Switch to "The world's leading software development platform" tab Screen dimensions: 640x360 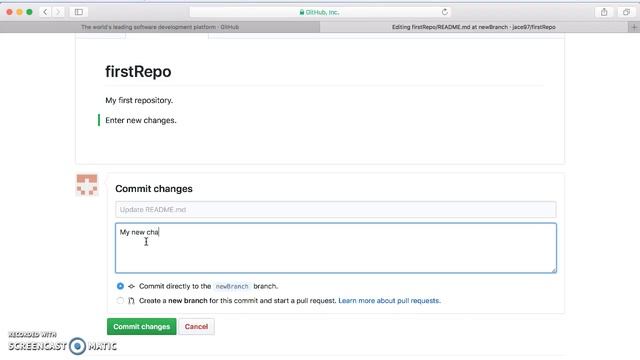(x=160, y=27)
